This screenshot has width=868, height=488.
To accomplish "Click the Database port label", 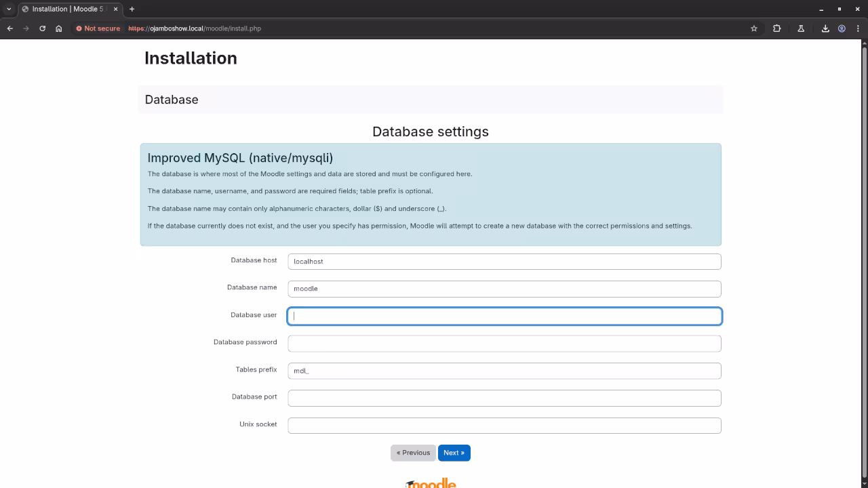I will pyautogui.click(x=254, y=397).
